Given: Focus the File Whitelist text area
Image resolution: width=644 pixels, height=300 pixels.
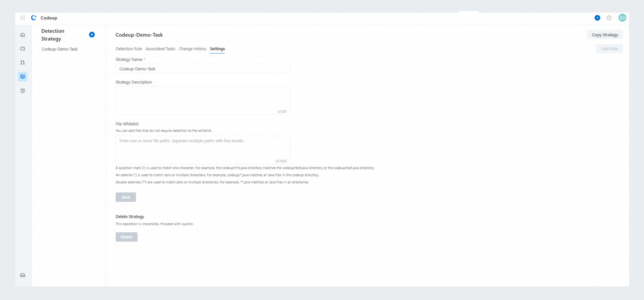Looking at the screenshot, I should [x=203, y=150].
